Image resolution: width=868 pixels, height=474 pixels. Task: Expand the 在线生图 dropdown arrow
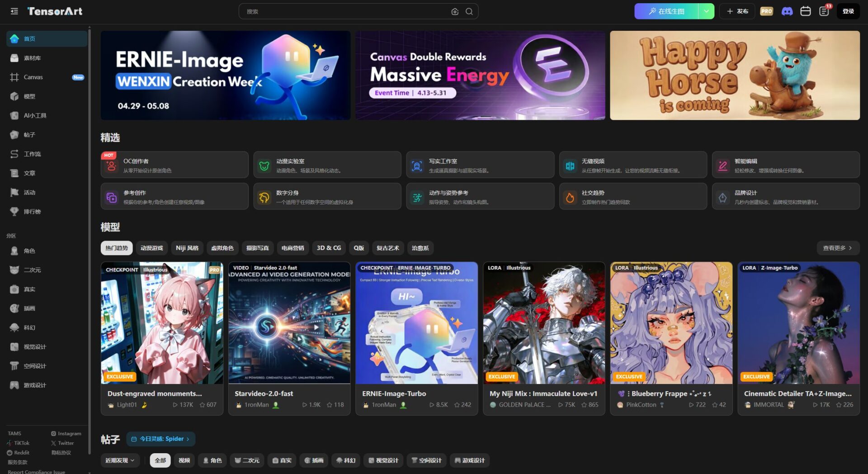coord(706,11)
